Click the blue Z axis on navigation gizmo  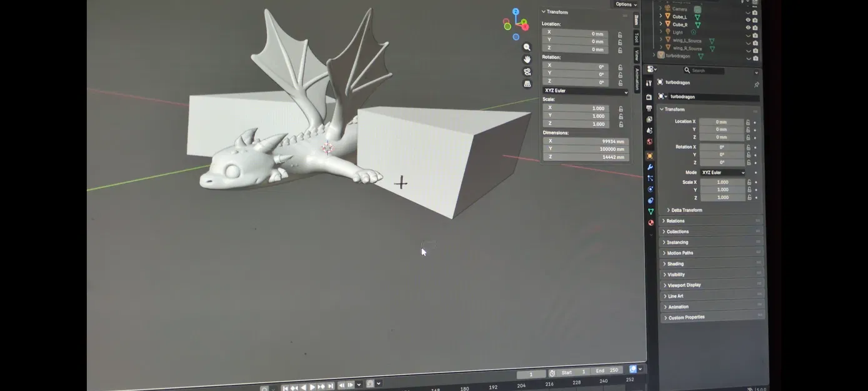click(516, 12)
